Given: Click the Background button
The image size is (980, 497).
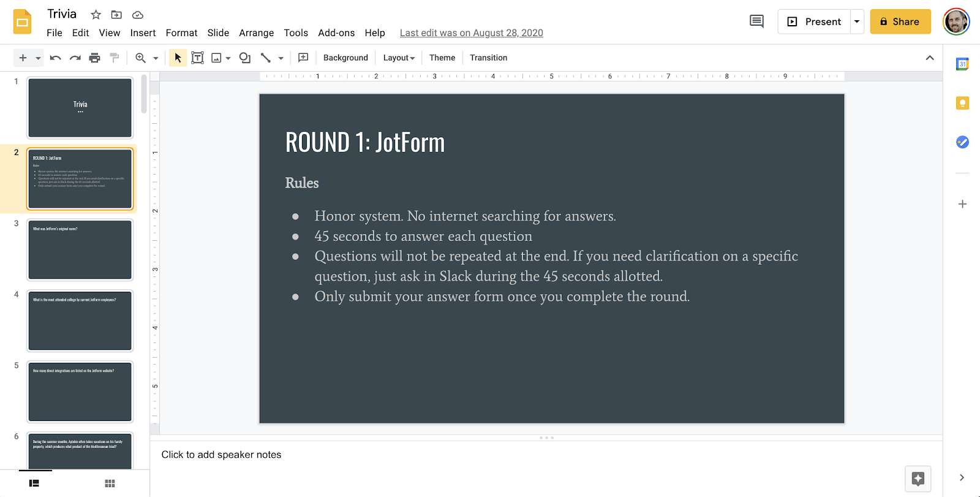Looking at the screenshot, I should pyautogui.click(x=345, y=58).
